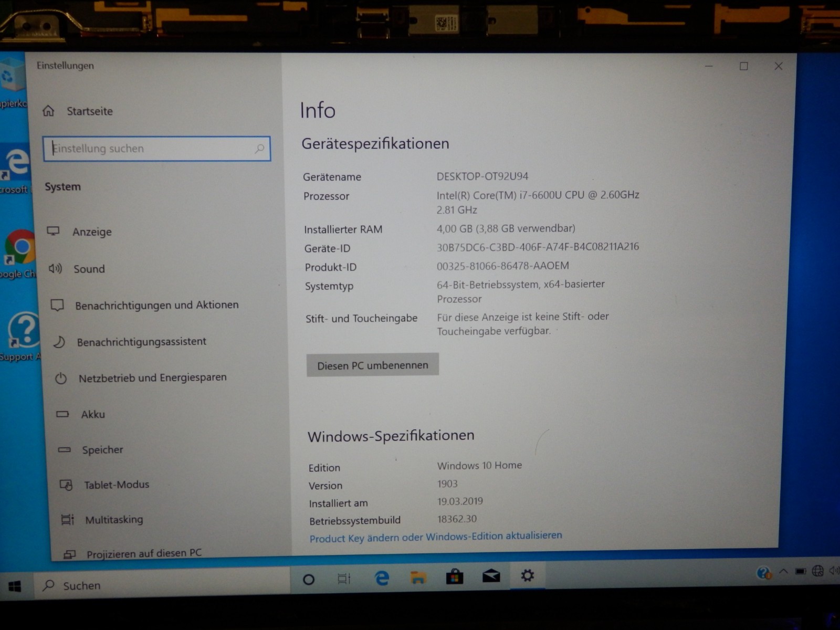840x630 pixels.
Task: Click the battery tray icon
Action: (801, 571)
